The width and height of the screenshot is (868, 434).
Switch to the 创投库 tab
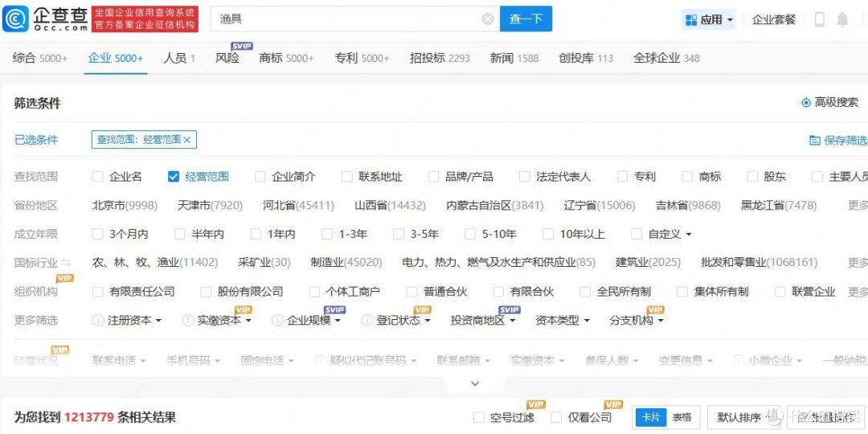586,58
